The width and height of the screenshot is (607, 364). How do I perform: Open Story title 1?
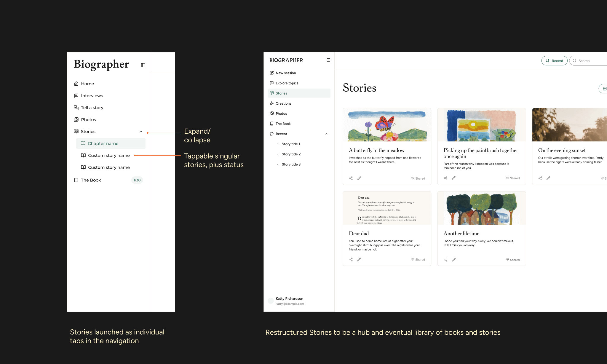tap(291, 144)
